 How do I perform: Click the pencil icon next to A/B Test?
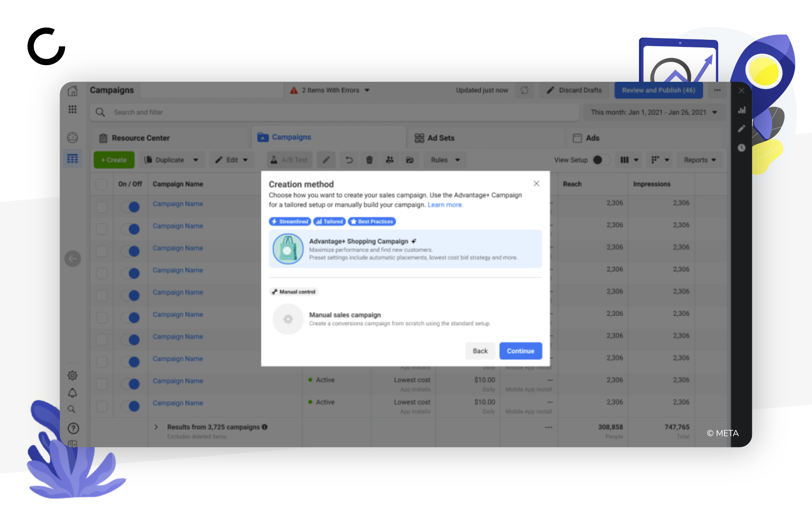326,160
